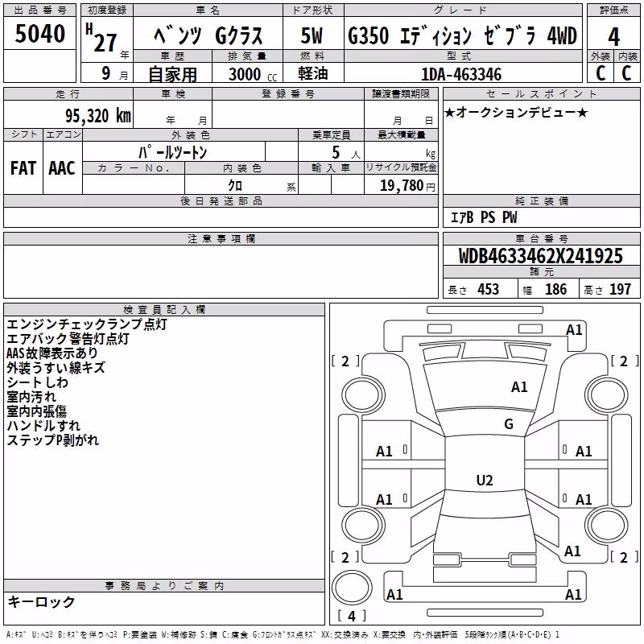Image resolution: width=644 pixels, height=644 pixels.
Task: Click sales point ★オークションデビュー★
Action: (x=516, y=112)
